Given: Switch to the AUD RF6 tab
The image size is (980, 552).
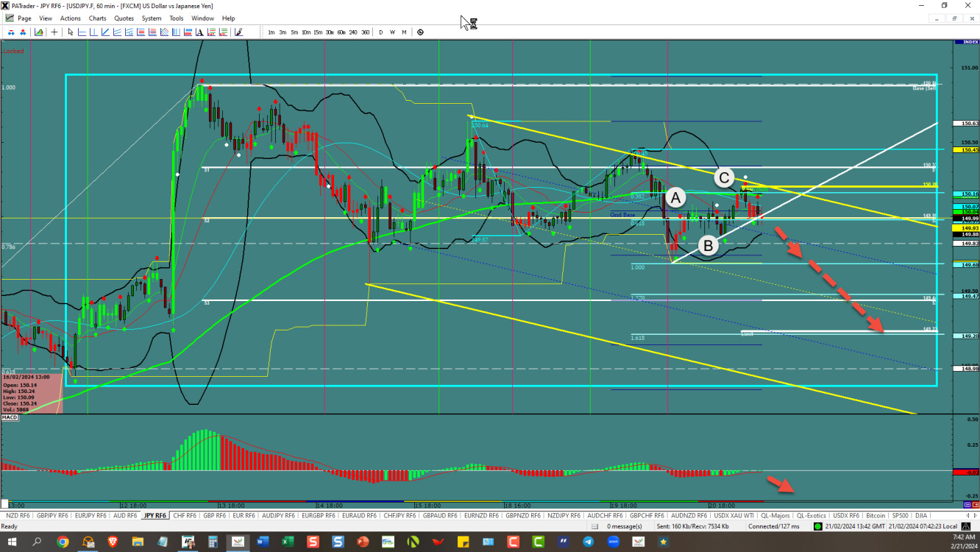Looking at the screenshot, I should coord(125,516).
